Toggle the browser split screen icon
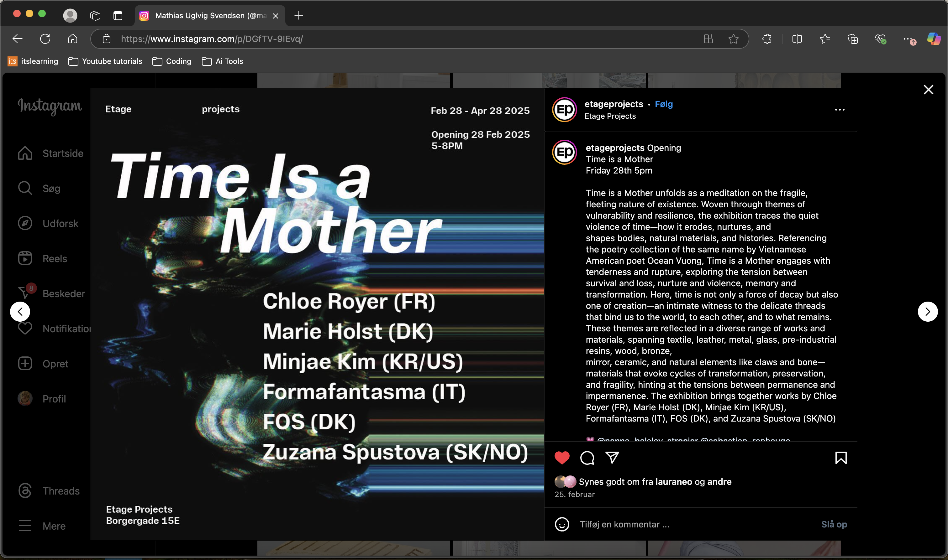The image size is (948, 560). (797, 39)
